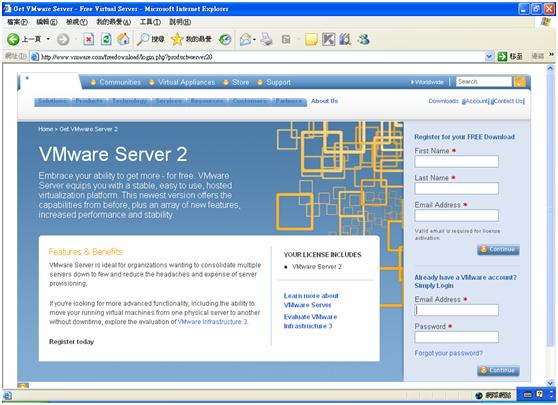The image size is (558, 405).
Task: Click the site Search text box
Action: click(484, 81)
